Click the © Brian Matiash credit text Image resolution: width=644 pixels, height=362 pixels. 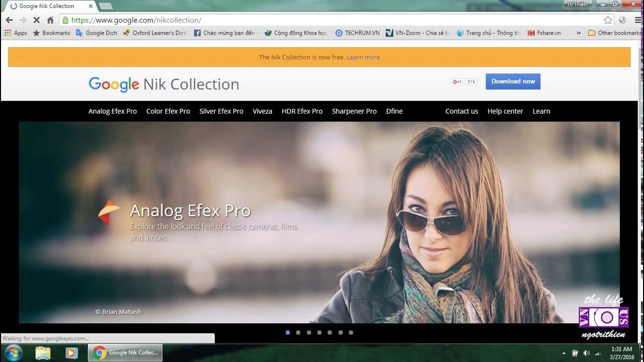(119, 312)
